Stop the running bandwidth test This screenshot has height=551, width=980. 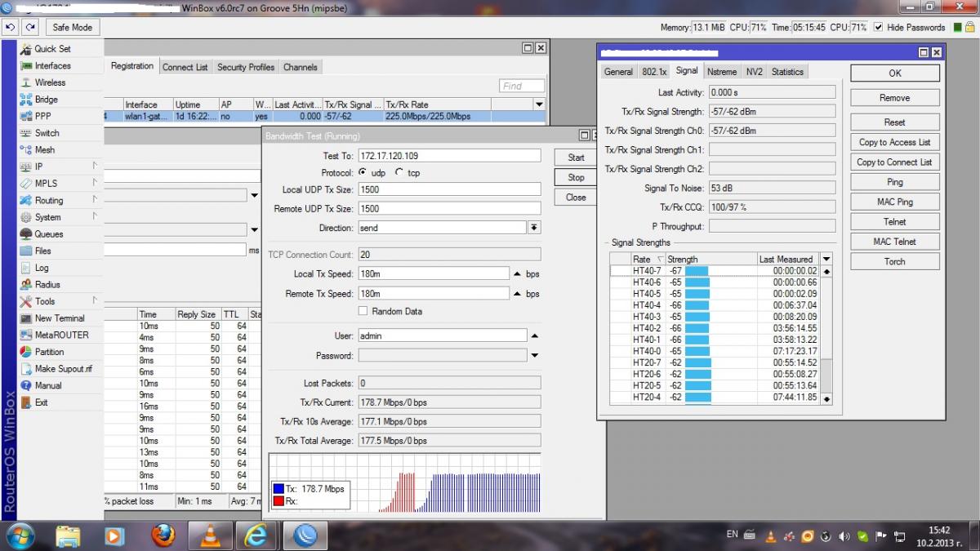click(x=576, y=177)
